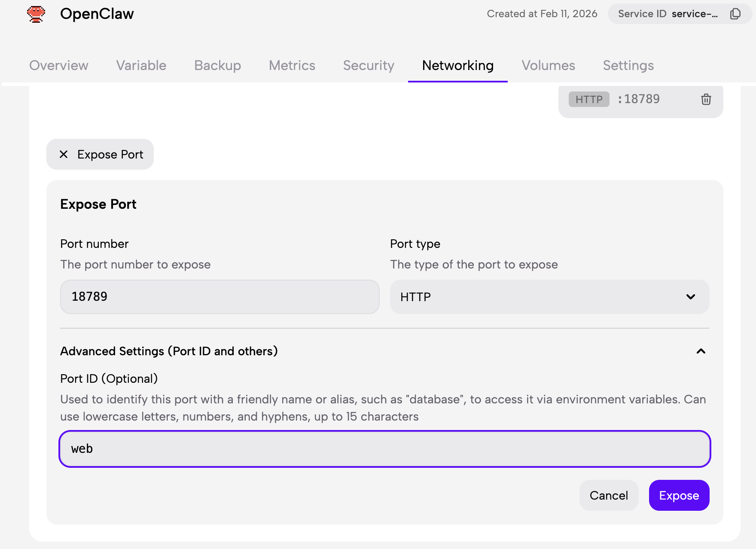756x549 pixels.
Task: Collapse Advanced Settings with the chevron
Action: coord(701,351)
